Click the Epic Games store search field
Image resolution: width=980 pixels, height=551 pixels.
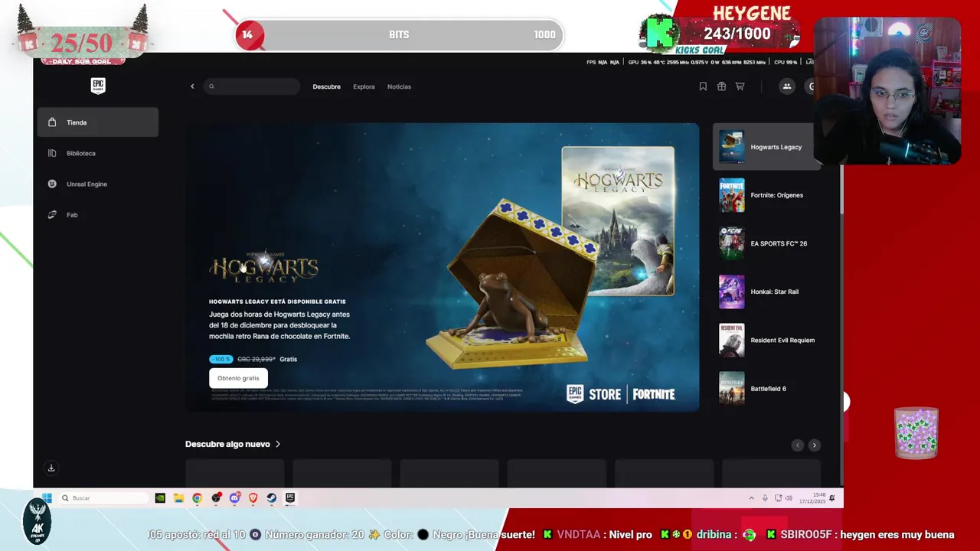click(x=252, y=86)
